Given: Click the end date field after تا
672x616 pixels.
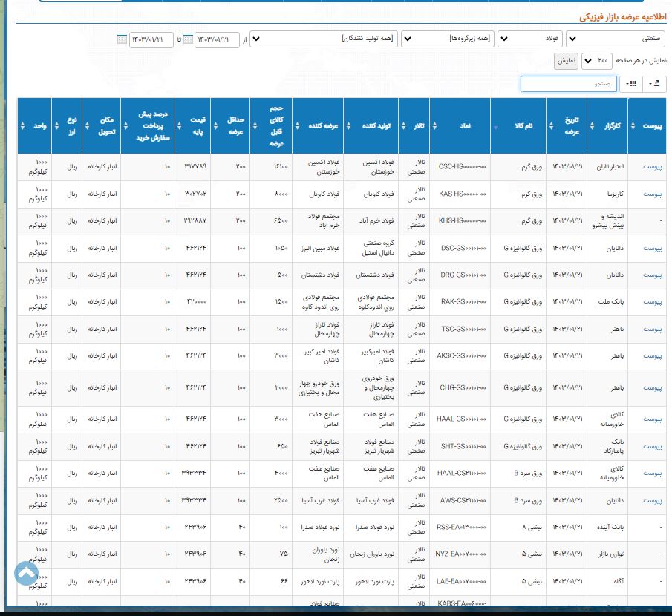Looking at the screenshot, I should coord(151,40).
